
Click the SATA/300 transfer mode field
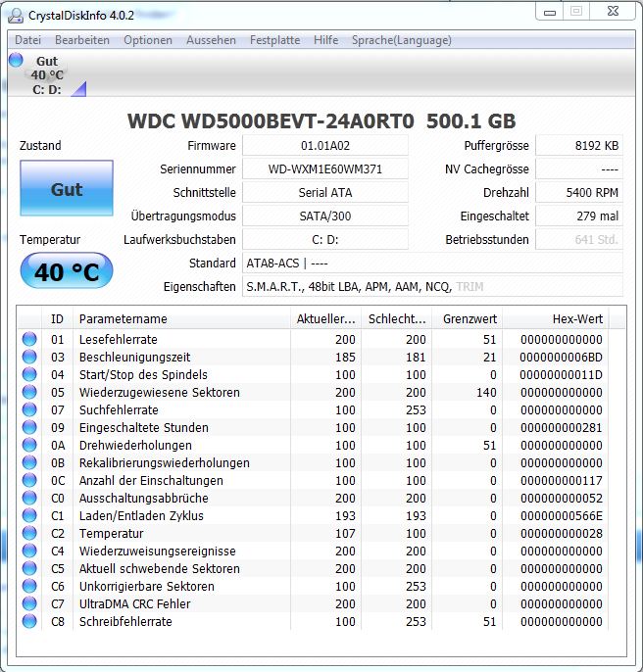click(325, 216)
